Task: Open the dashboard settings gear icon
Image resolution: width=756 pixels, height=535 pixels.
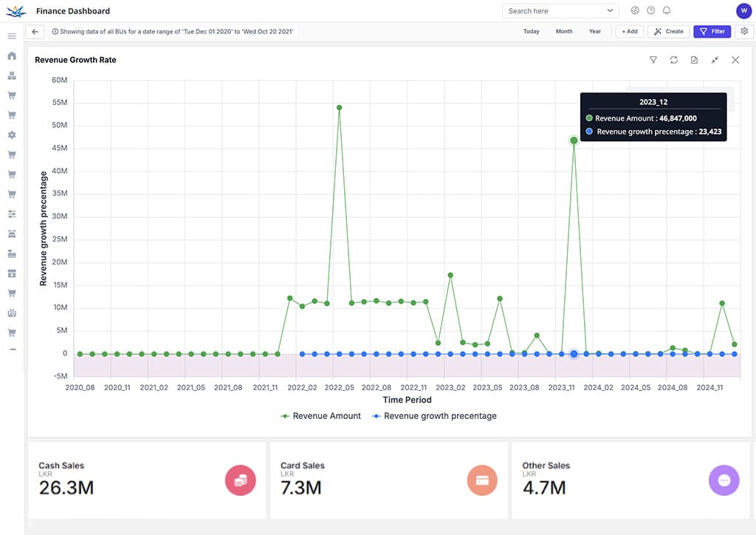Action: click(x=744, y=31)
